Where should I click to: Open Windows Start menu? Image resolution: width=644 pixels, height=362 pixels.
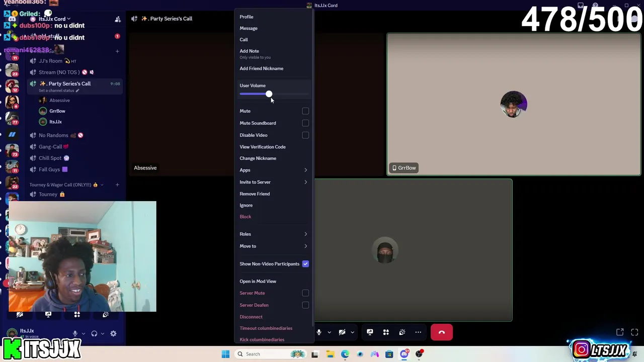pyautogui.click(x=225, y=354)
